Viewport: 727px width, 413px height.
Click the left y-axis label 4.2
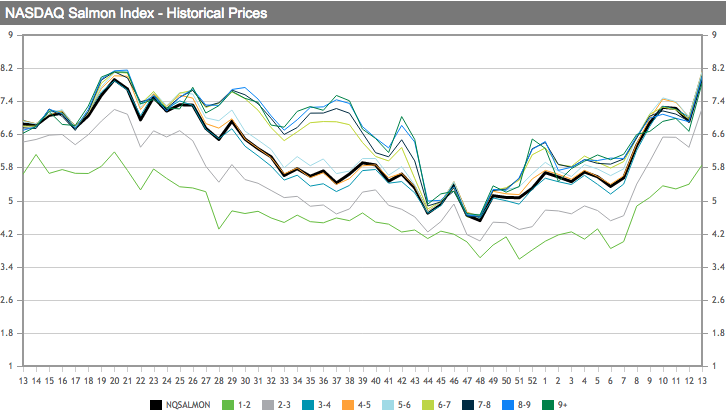click(7, 234)
